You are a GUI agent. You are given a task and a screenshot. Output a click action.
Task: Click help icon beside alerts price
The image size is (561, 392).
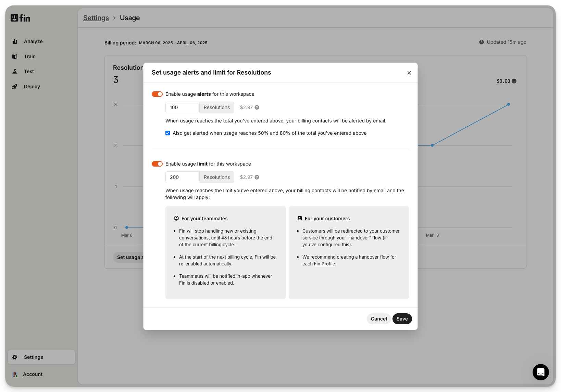[x=257, y=107]
